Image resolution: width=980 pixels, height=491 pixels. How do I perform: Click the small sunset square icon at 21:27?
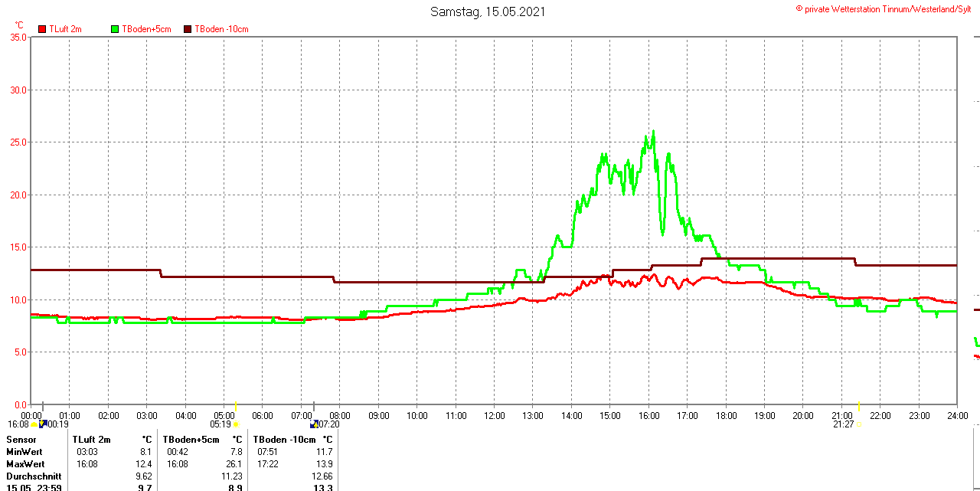click(860, 424)
